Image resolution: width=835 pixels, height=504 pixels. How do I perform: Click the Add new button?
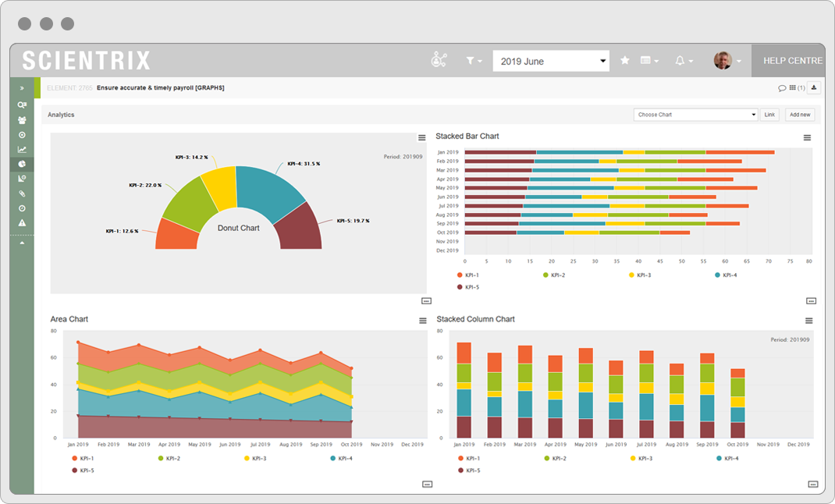click(x=800, y=115)
